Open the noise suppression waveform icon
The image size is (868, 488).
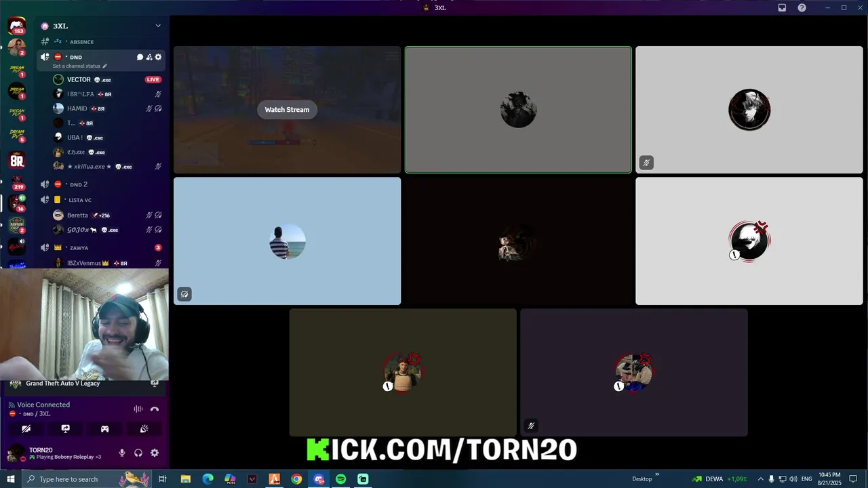138,409
